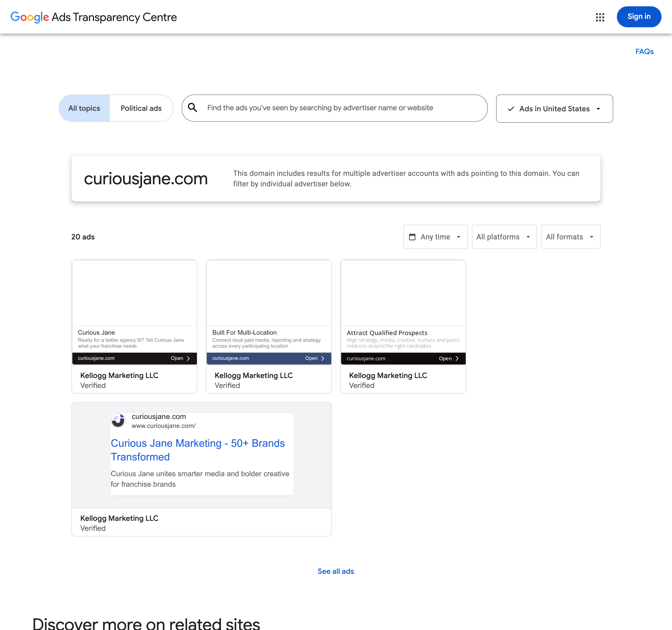
Task: Click the calendar icon in Any time filter
Action: point(412,237)
